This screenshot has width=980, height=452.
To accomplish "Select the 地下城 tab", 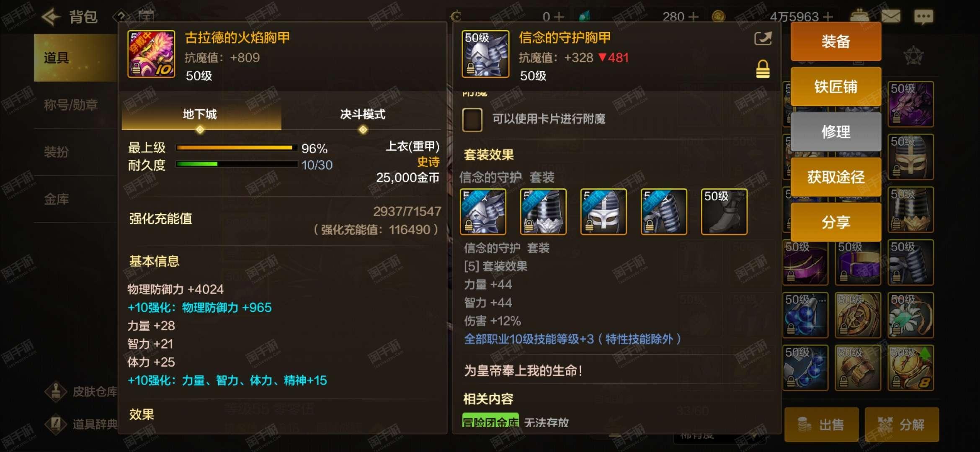I will [200, 114].
